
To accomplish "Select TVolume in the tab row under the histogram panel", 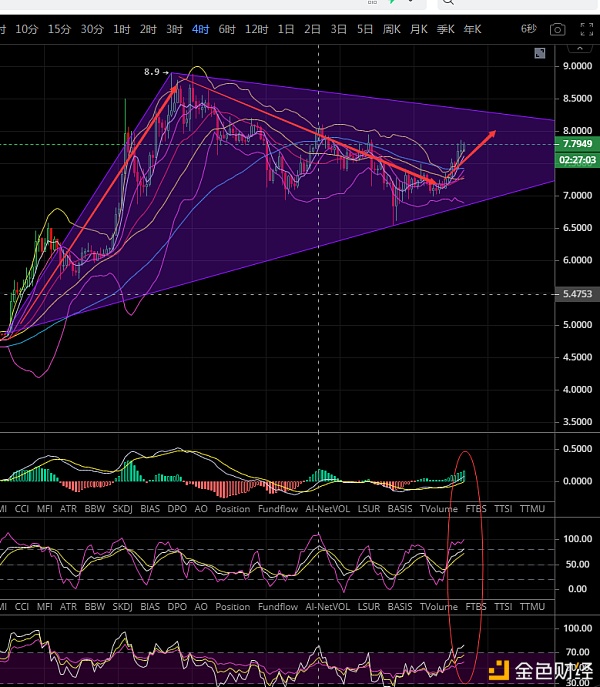I will pos(439,509).
